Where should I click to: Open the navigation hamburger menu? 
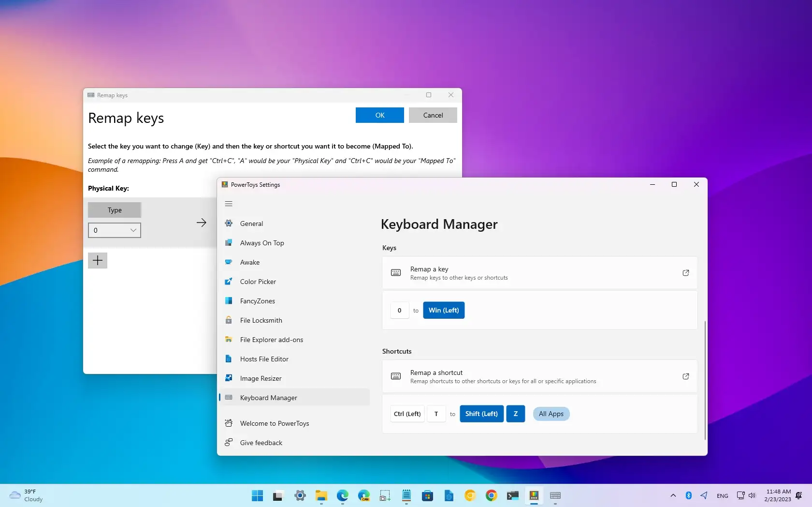click(229, 204)
